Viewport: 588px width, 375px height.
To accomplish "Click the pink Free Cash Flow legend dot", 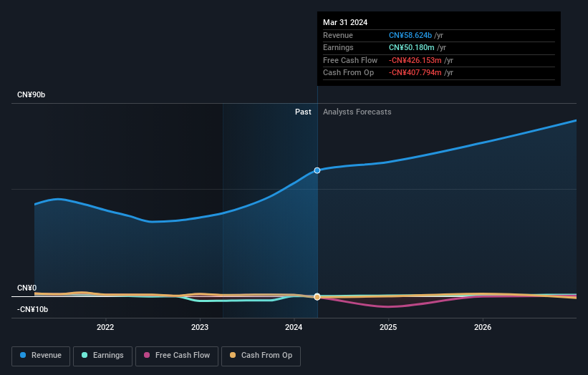I will click(x=147, y=355).
